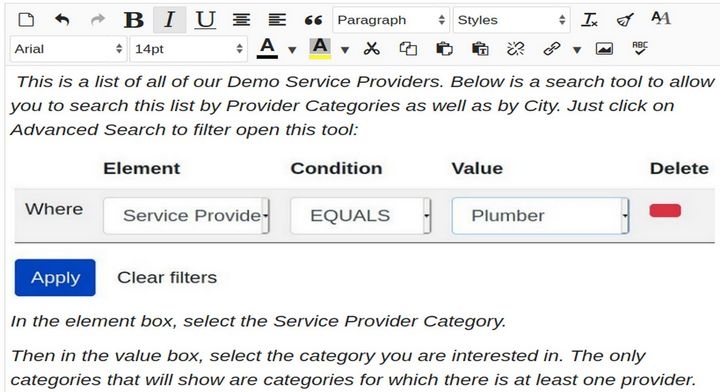The height and width of the screenshot is (392, 720).
Task: Clear text formatting with Tx icon
Action: 589,20
